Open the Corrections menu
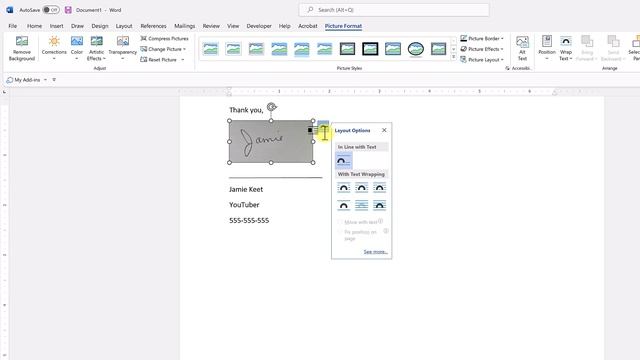The image size is (640, 360). pyautogui.click(x=54, y=48)
